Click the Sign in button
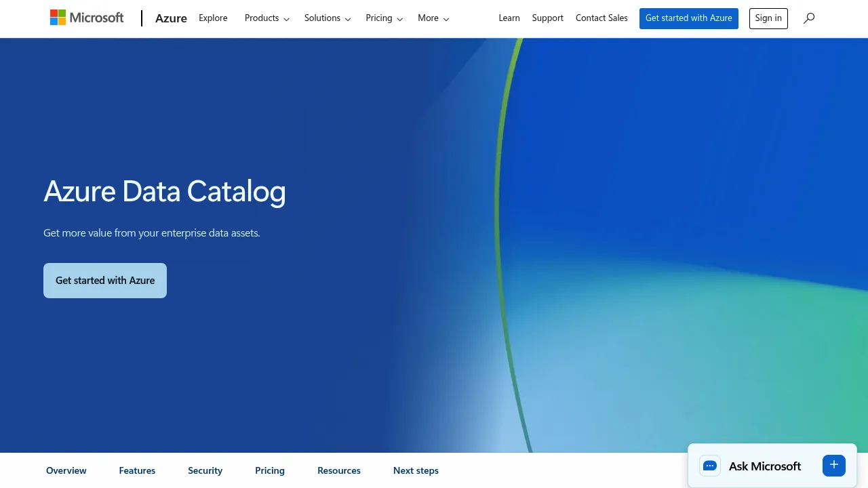The image size is (868, 488). pyautogui.click(x=768, y=18)
